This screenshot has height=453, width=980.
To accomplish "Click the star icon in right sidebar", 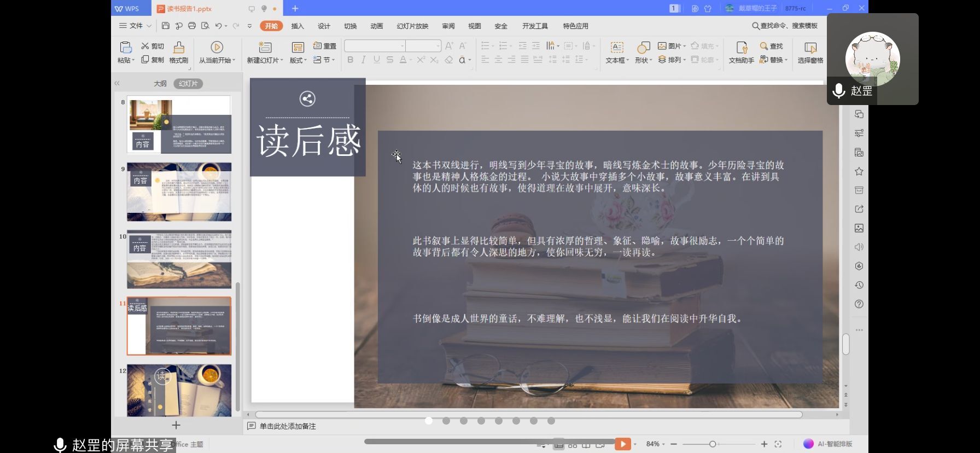I will pos(859,171).
